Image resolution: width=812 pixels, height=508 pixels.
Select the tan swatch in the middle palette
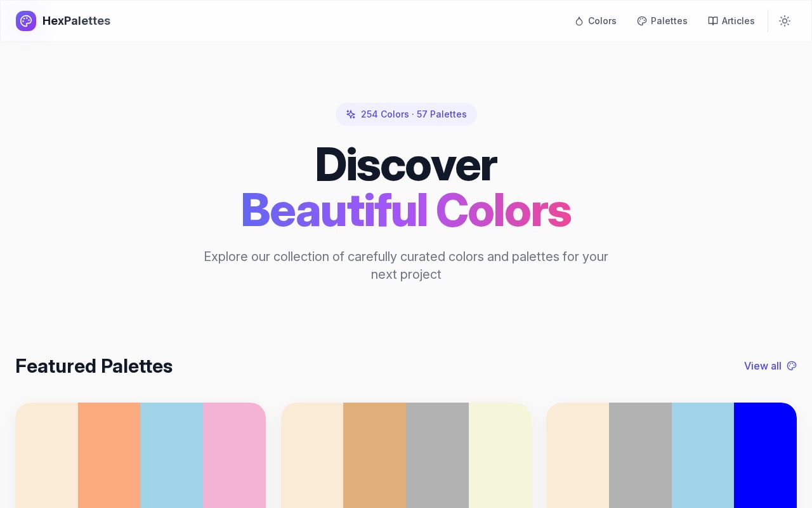coord(374,455)
